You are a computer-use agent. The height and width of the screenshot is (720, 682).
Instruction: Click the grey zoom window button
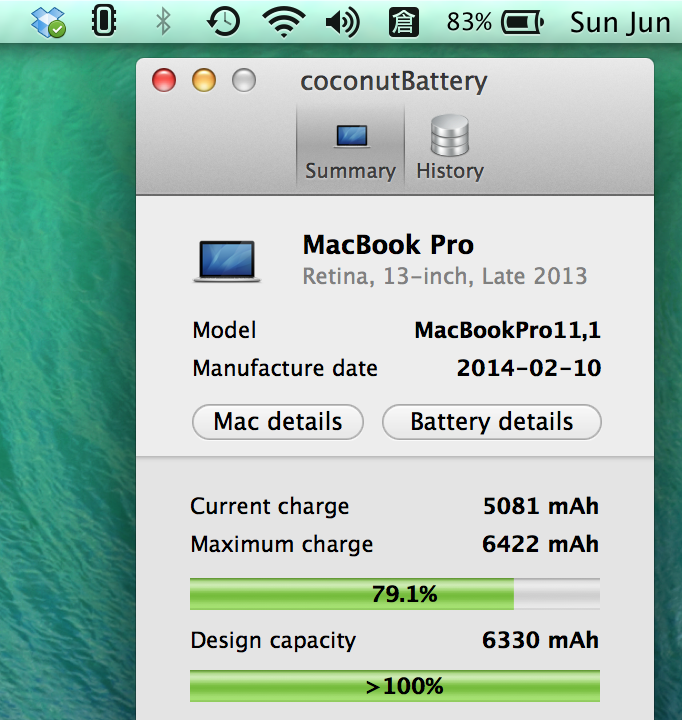click(x=244, y=80)
